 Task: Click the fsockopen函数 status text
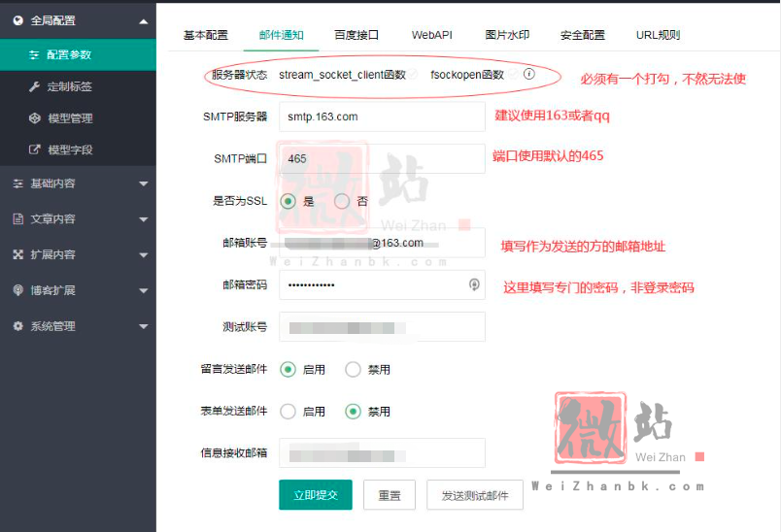point(467,75)
